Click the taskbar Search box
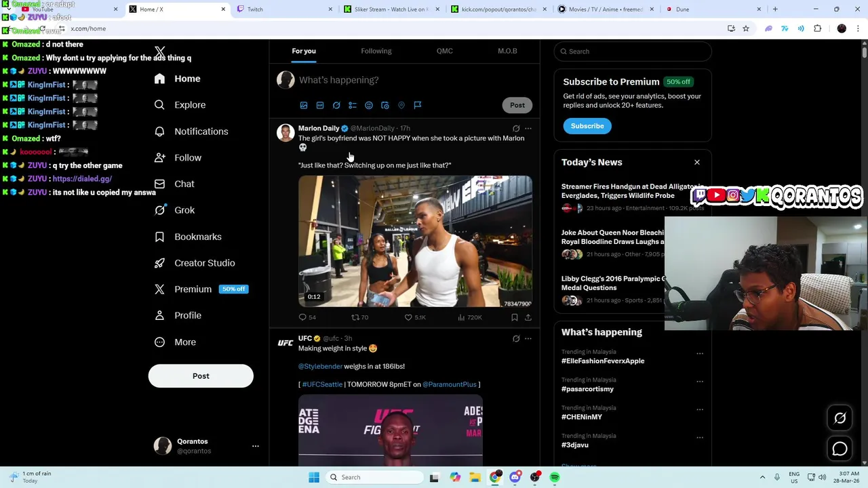 [x=374, y=477]
